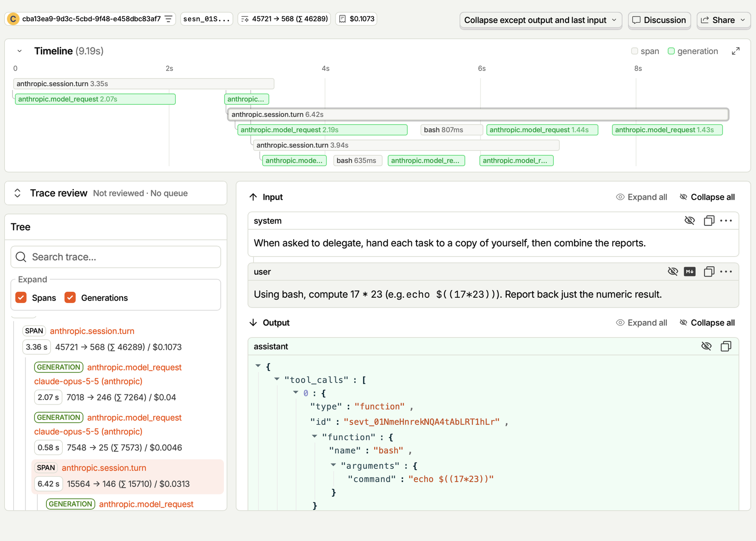Screen dimensions: 756x541
Task: Click the orange C avatar icon
Action: click(13, 19)
